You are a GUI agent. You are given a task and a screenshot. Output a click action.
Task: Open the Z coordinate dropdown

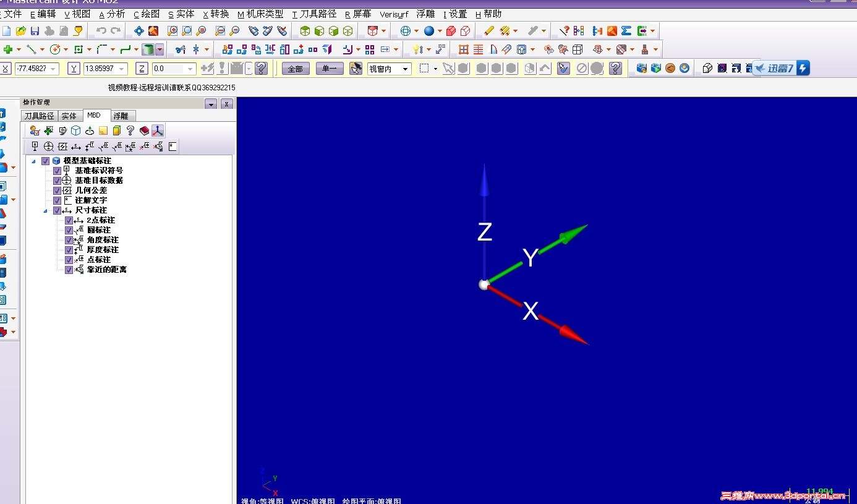point(190,69)
